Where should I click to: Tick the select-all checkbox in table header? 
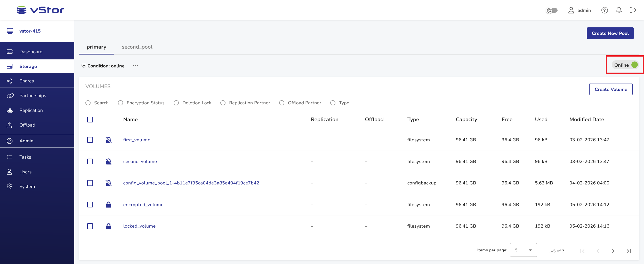pos(90,120)
